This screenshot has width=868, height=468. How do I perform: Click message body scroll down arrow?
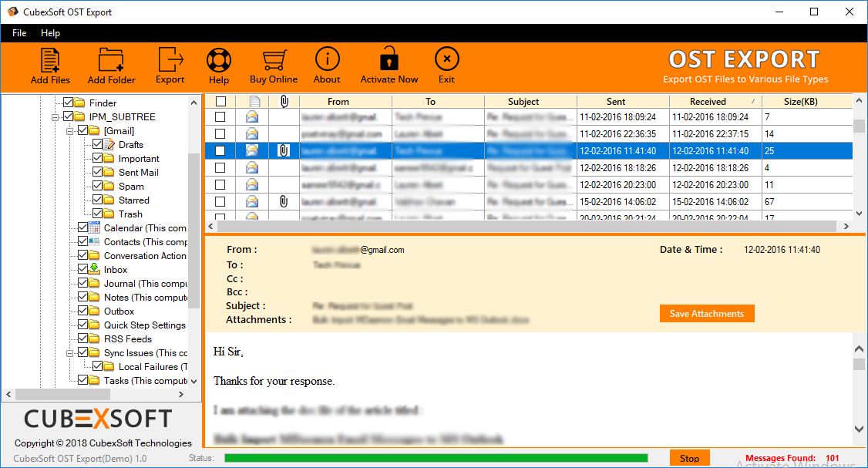[x=859, y=429]
